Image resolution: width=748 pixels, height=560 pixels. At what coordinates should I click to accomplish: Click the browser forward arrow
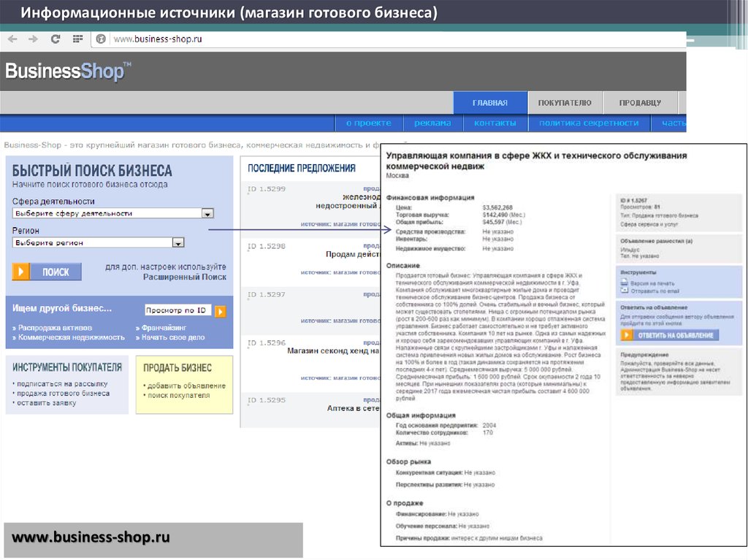coord(33,39)
